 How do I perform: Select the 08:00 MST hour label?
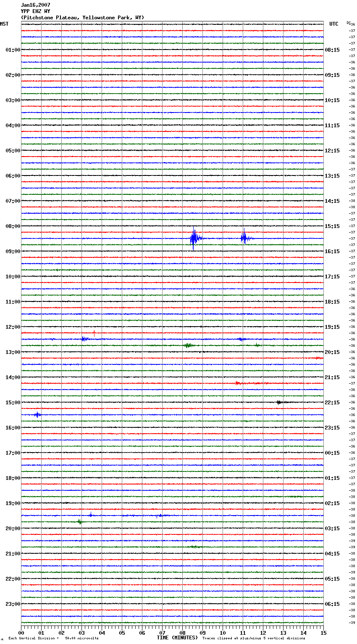point(13,226)
